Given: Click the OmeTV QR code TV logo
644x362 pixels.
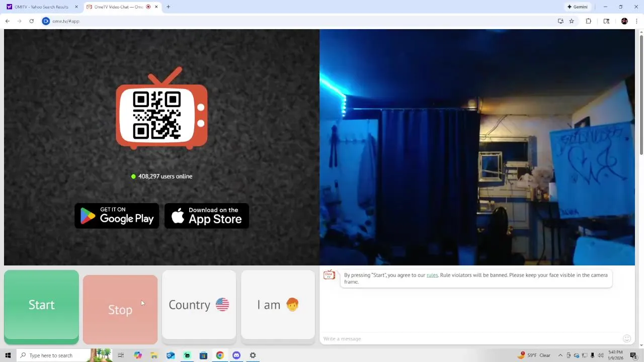Looking at the screenshot, I should [162, 109].
